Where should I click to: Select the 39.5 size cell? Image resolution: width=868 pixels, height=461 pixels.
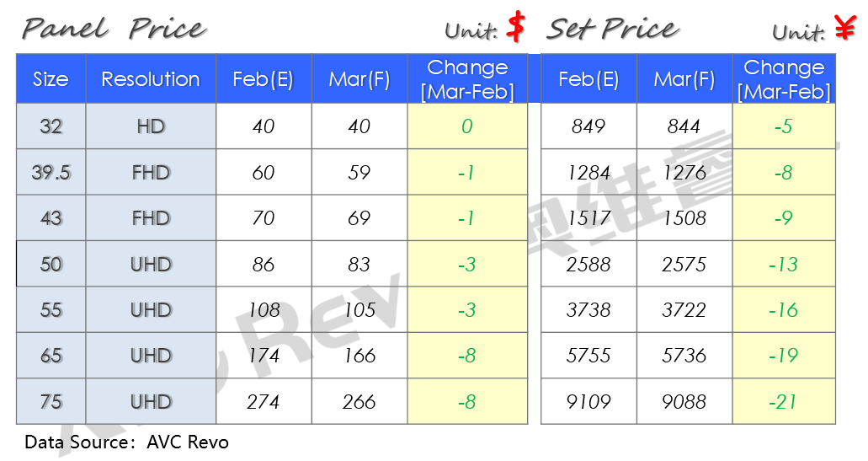(x=51, y=173)
